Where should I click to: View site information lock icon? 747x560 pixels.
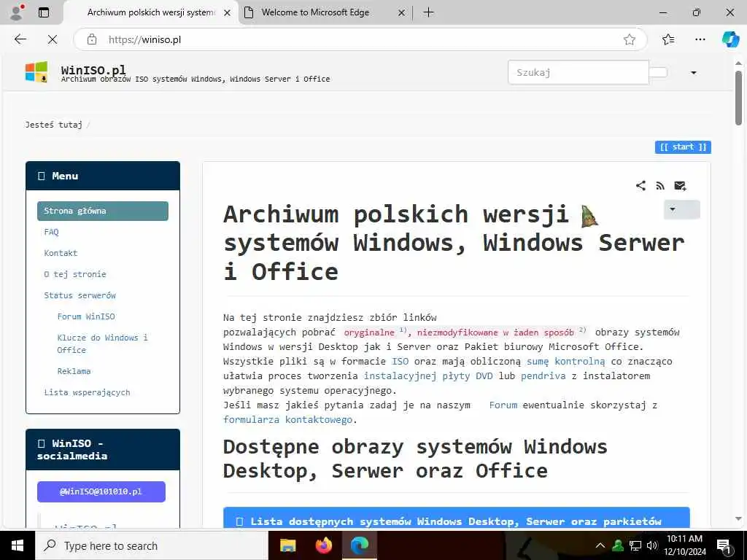pos(92,39)
